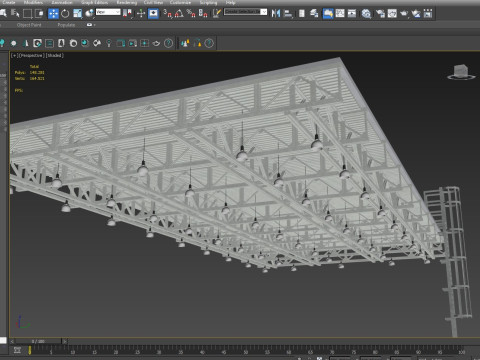Select the Rectangular Selection Region tool
Image resolution: width=480 pixels, height=360 pixels.
(27, 13)
